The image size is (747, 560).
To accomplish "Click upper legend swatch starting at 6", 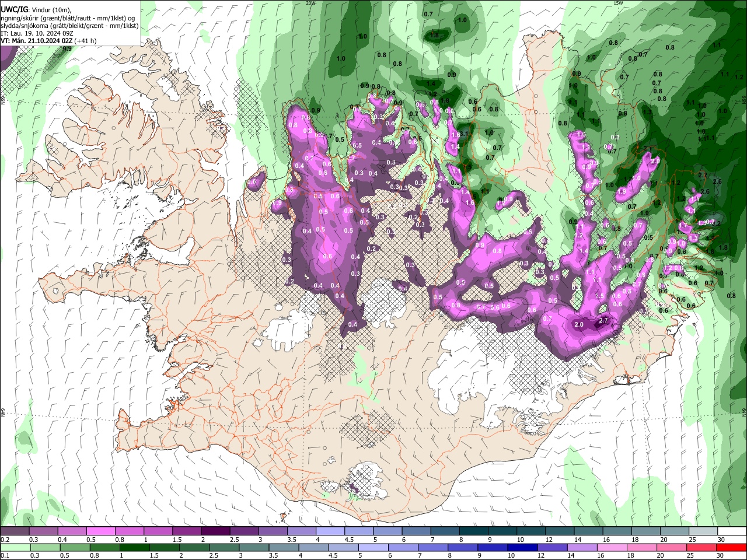I will [x=416, y=531].
